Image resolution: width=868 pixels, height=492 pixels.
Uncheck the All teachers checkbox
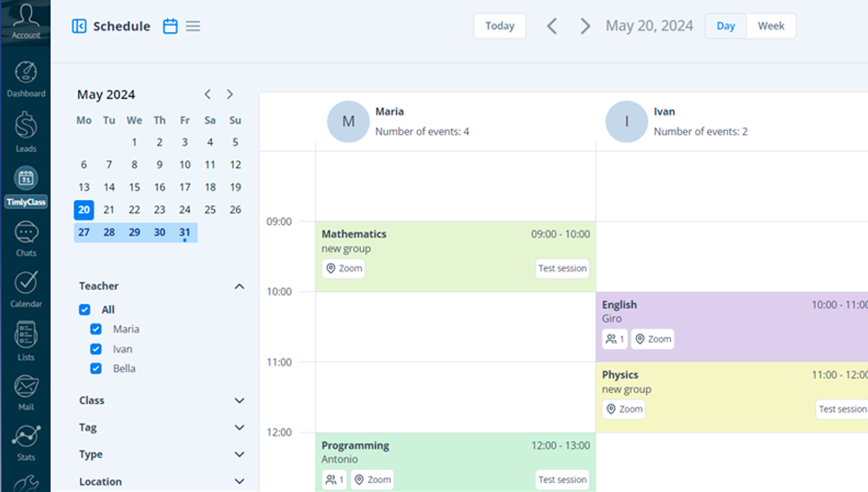(85, 309)
